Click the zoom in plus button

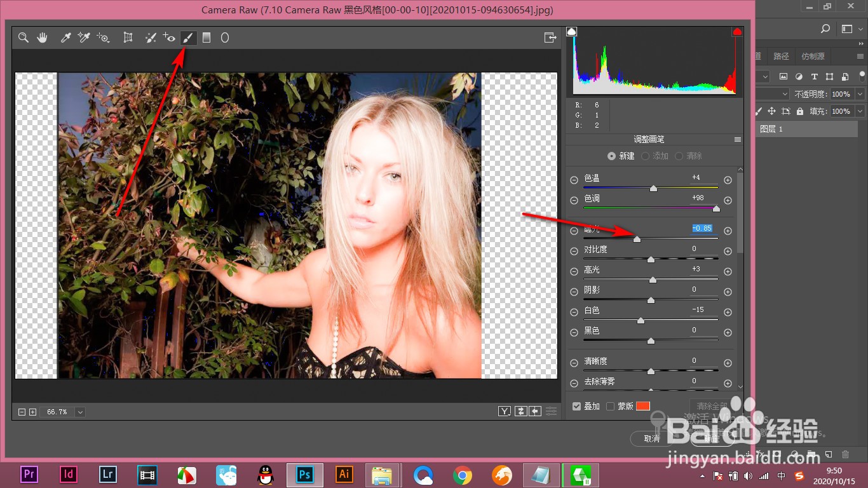coord(33,412)
